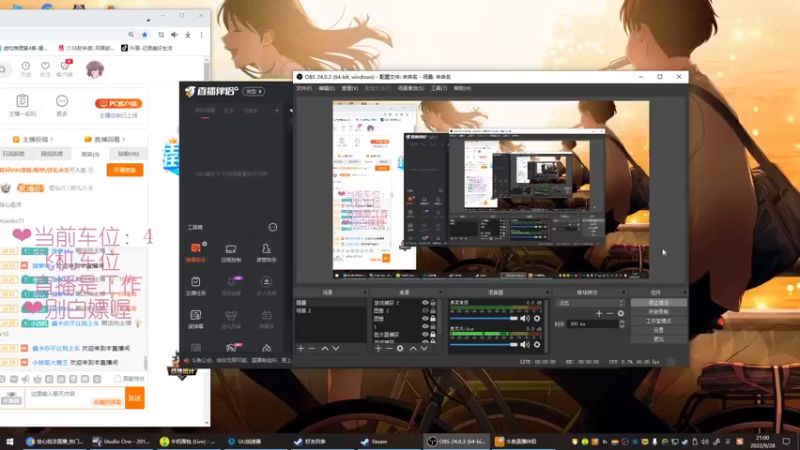Mute 麦克风/Aux speaker icon in mixer

tap(525, 345)
